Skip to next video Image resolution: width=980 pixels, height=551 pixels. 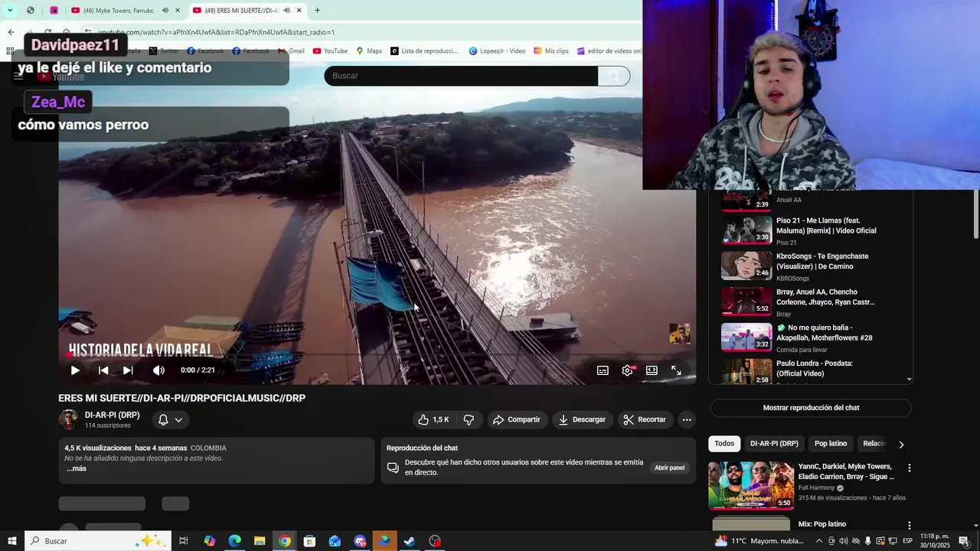click(128, 370)
